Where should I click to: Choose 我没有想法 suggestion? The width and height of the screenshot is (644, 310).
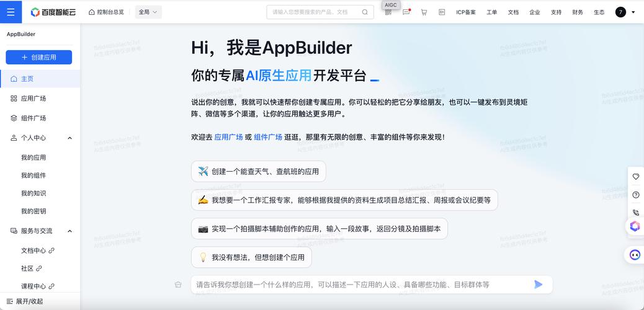(251, 257)
